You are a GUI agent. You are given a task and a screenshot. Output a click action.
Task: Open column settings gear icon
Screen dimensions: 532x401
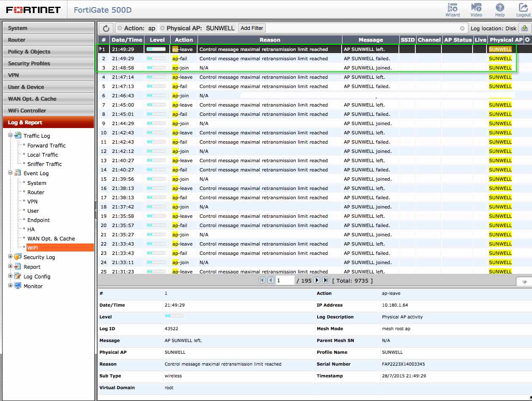pyautogui.click(x=527, y=40)
